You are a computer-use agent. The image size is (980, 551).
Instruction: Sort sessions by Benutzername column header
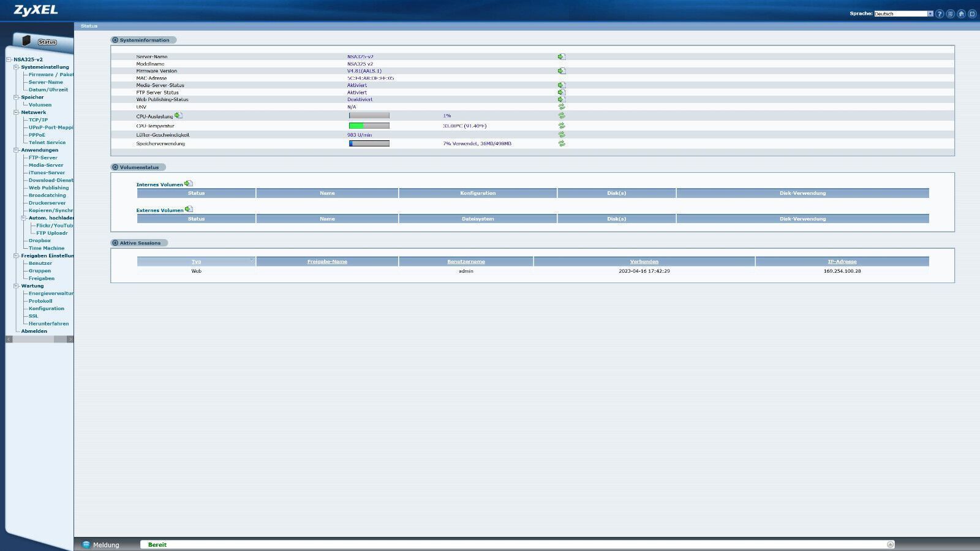coord(466,262)
